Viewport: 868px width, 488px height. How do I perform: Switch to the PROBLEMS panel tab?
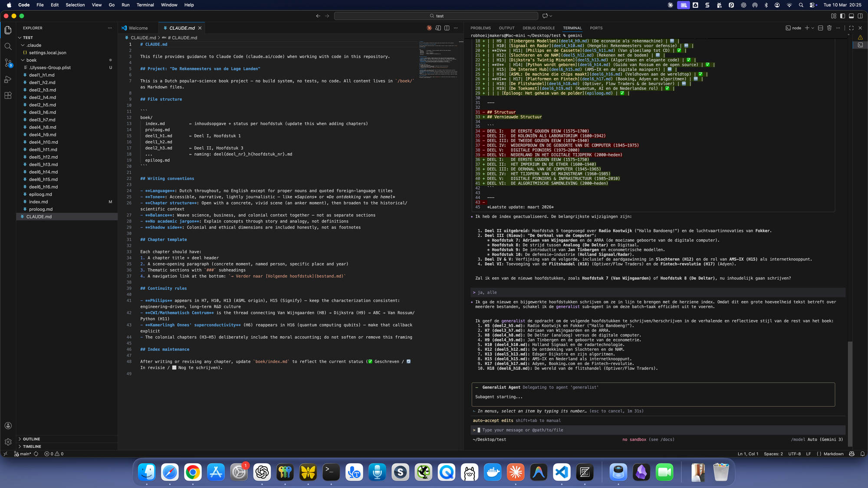click(x=480, y=28)
